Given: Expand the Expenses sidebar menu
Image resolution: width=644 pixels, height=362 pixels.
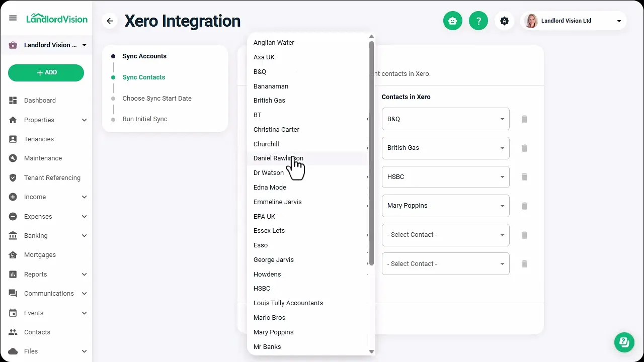Looking at the screenshot, I should click(x=84, y=217).
